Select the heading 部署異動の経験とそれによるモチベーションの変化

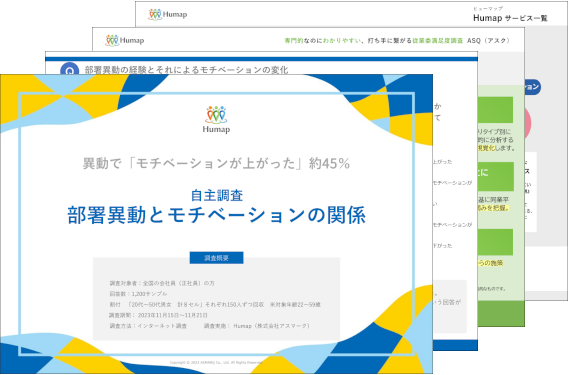pyautogui.click(x=186, y=70)
